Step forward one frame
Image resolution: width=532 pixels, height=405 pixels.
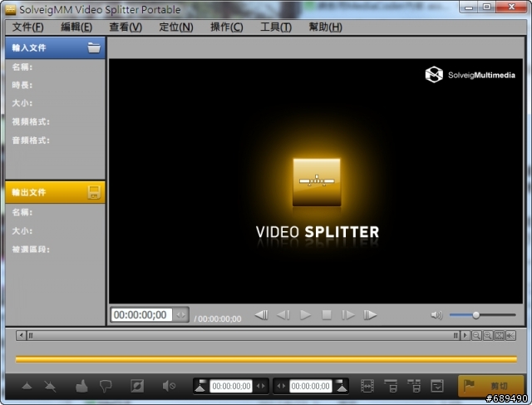click(348, 315)
